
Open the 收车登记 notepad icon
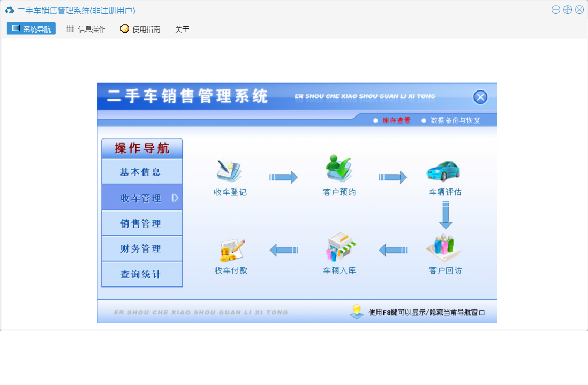[229, 171]
